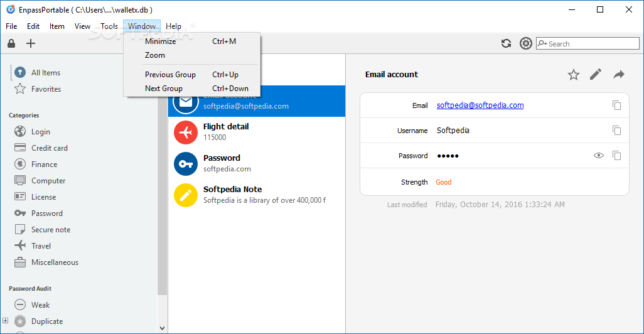
Task: Select the Password softpedia.com item
Action: pyautogui.click(x=257, y=163)
